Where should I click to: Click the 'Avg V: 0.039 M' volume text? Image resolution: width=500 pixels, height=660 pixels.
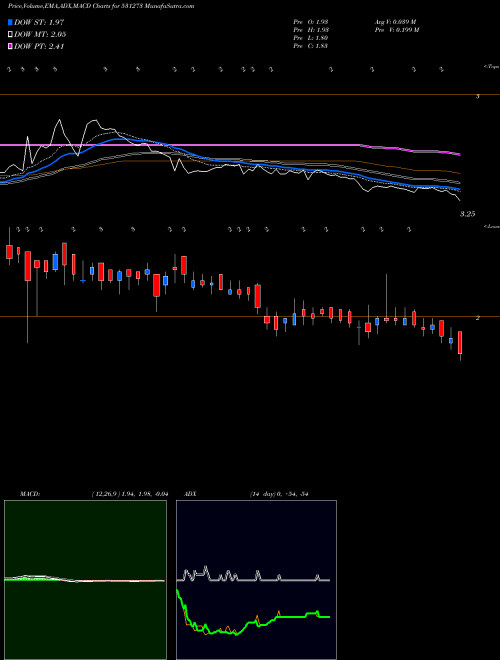[x=395, y=21]
